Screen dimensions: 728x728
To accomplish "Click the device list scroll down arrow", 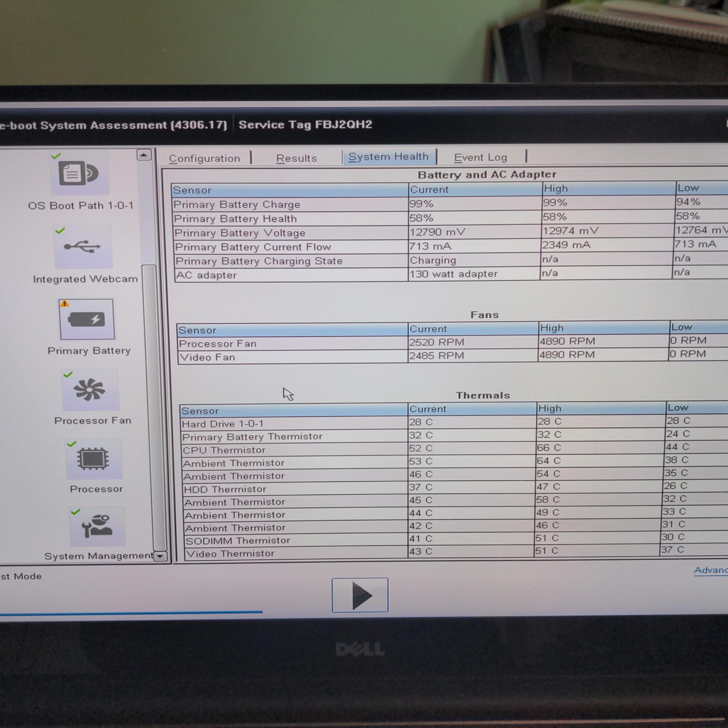I will click(161, 556).
